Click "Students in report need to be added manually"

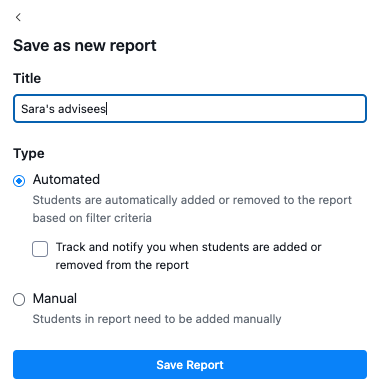(157, 319)
